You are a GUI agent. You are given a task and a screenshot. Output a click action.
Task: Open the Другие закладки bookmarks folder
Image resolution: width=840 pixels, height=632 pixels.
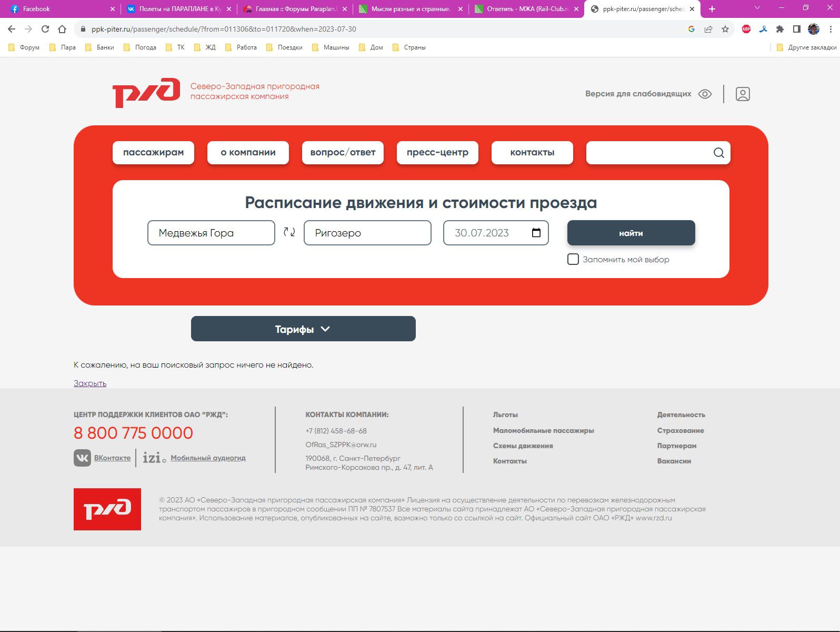tap(806, 47)
